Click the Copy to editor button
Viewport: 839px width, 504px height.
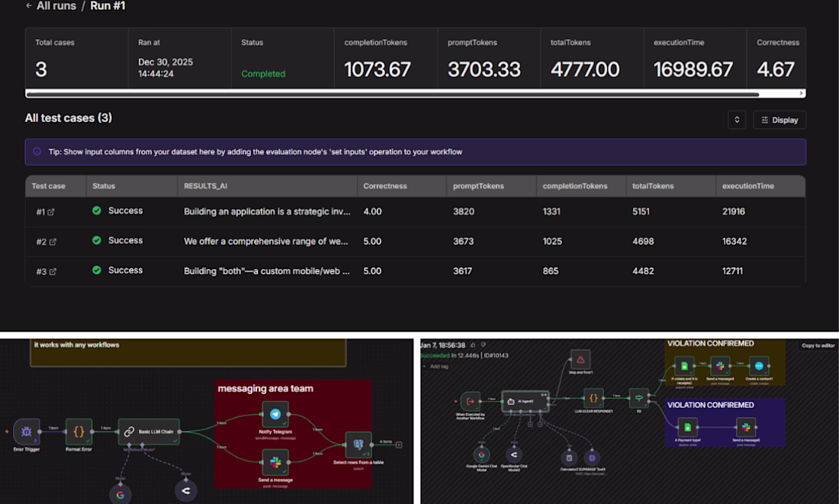click(818, 345)
